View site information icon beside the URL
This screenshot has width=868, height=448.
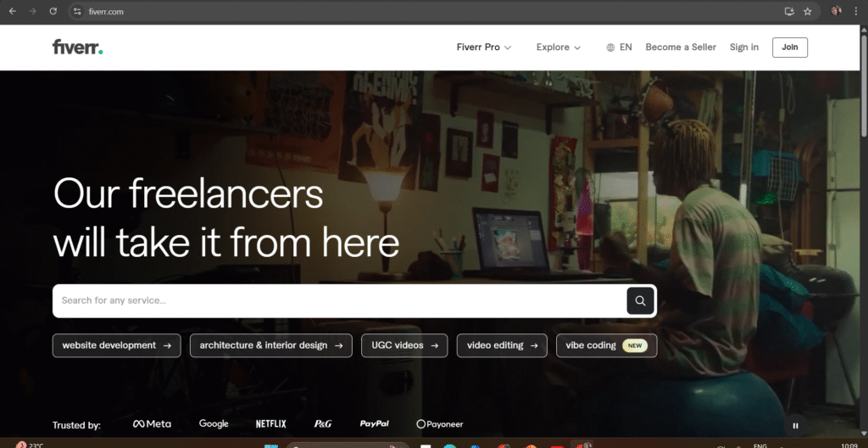click(x=77, y=11)
